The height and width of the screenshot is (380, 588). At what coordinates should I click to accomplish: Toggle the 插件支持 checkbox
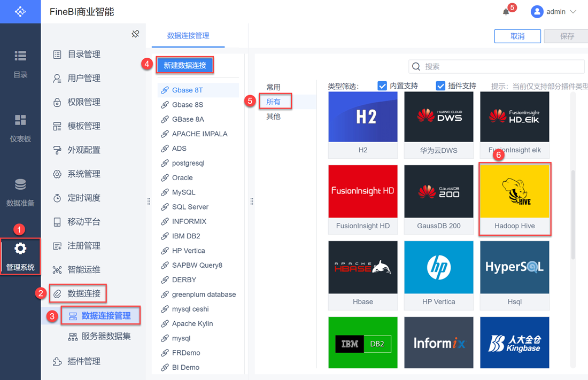[x=440, y=86]
